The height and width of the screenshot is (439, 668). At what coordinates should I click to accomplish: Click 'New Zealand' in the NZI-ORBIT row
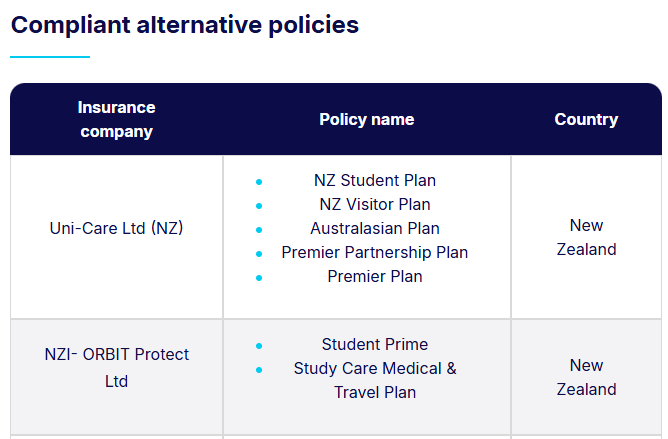[586, 377]
